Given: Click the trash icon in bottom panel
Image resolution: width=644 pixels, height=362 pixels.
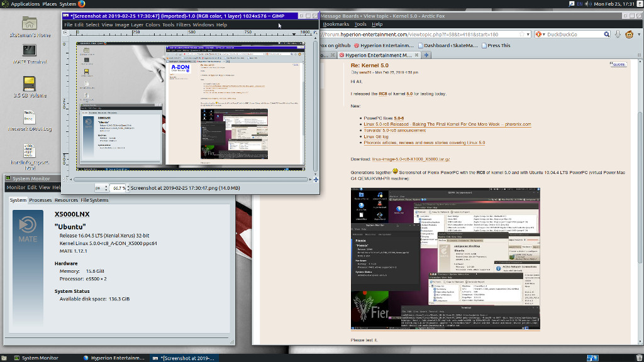Looking at the screenshot, I should coord(640,358).
